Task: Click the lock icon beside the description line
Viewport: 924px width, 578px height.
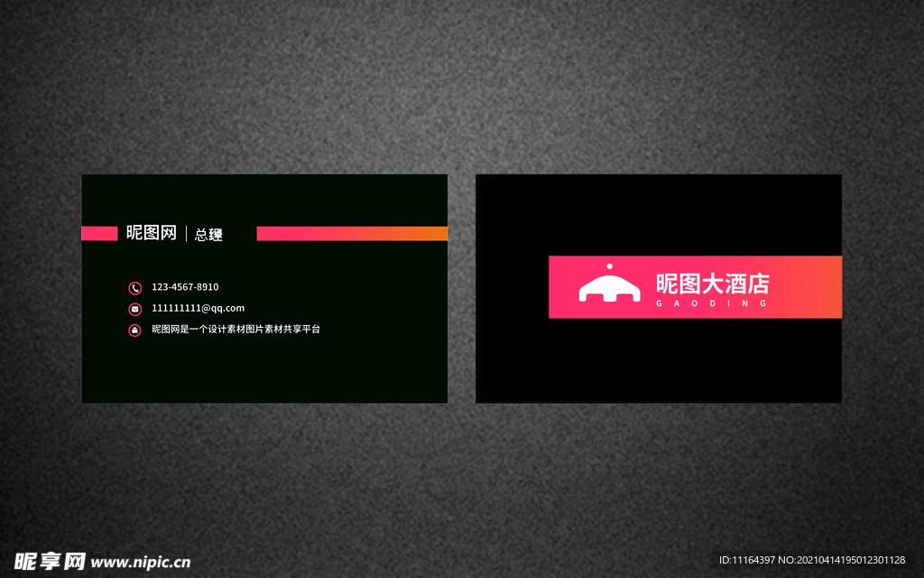Action: [135, 331]
